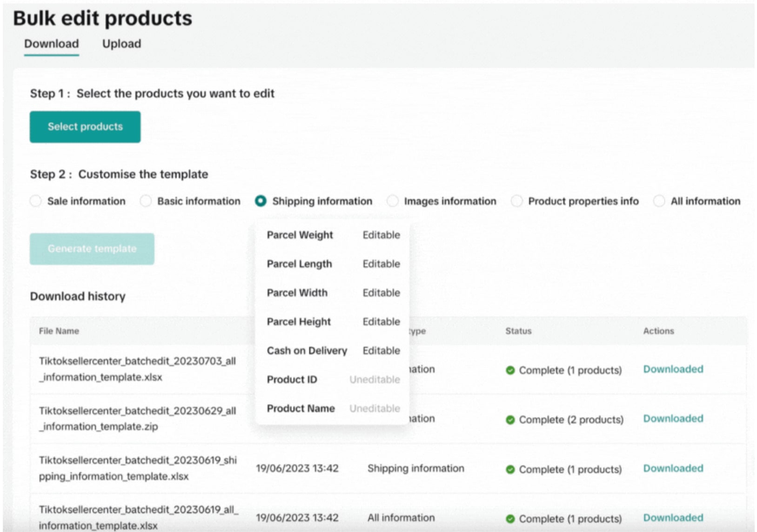Click Downloaded link for 20230629 zip file

click(x=673, y=419)
